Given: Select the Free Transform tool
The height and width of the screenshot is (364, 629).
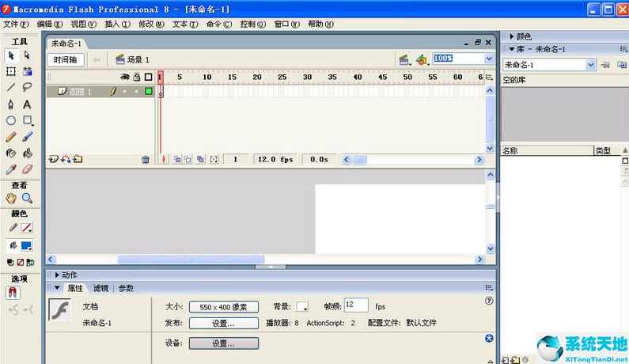Looking at the screenshot, I should click(11, 71).
